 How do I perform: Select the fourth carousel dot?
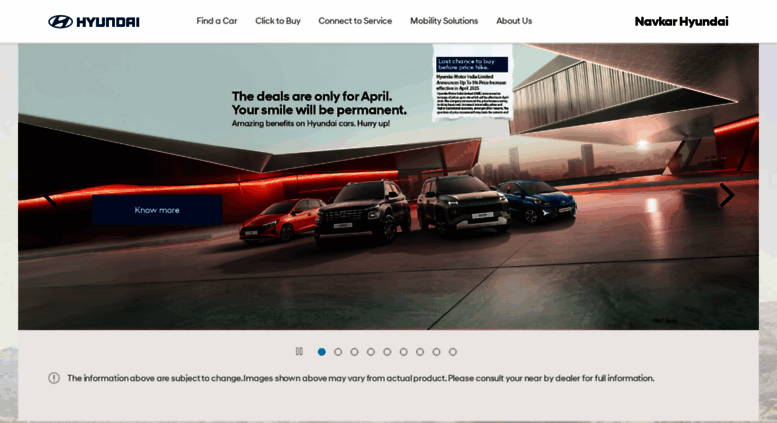(371, 352)
